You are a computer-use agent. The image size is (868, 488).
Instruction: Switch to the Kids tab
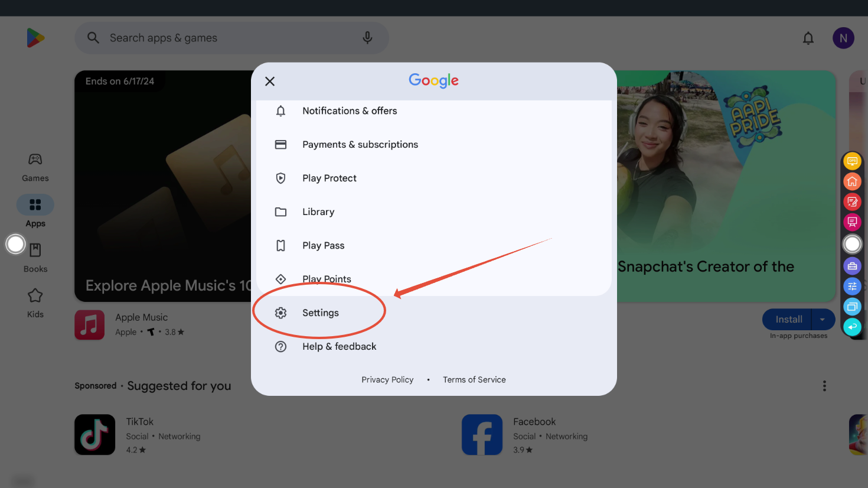coord(35,303)
